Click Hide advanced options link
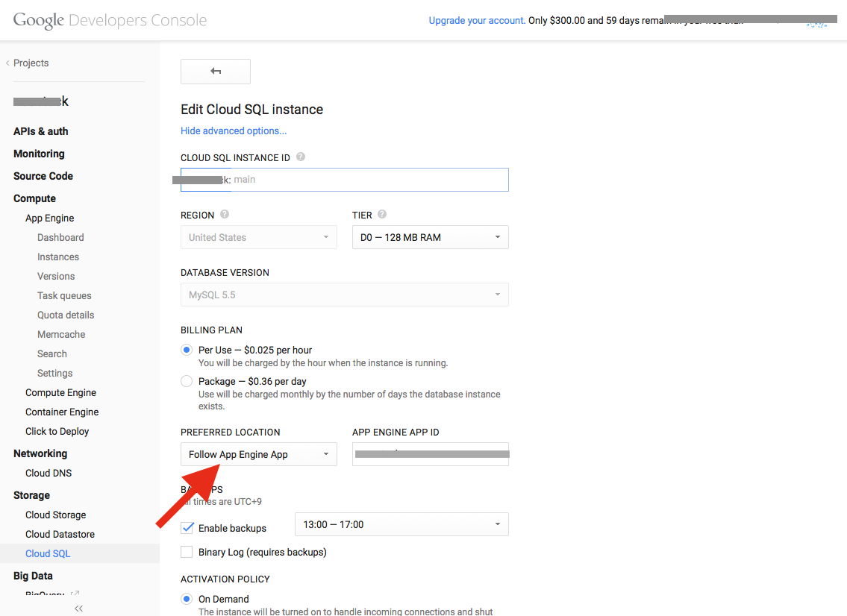 pos(234,131)
